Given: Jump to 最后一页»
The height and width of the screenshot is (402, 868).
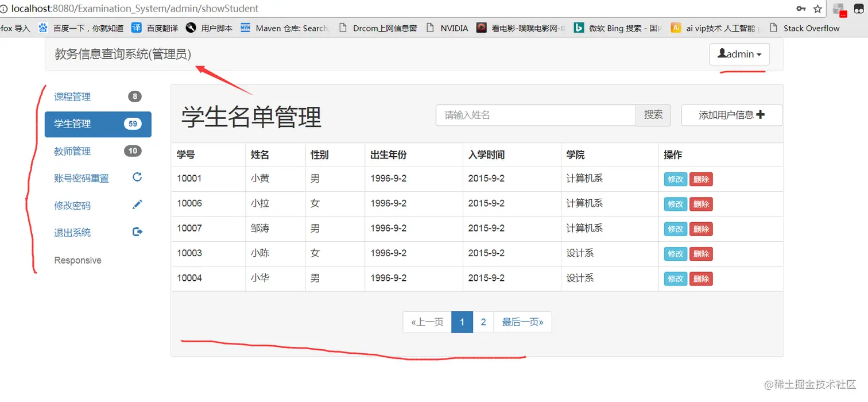Looking at the screenshot, I should pos(522,322).
